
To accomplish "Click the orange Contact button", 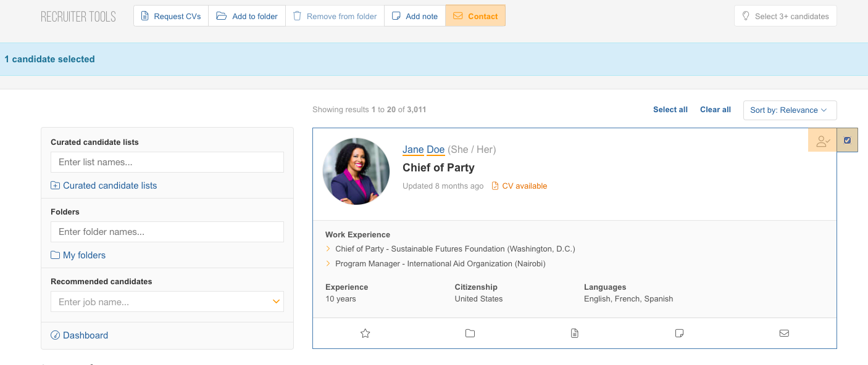I will (475, 16).
